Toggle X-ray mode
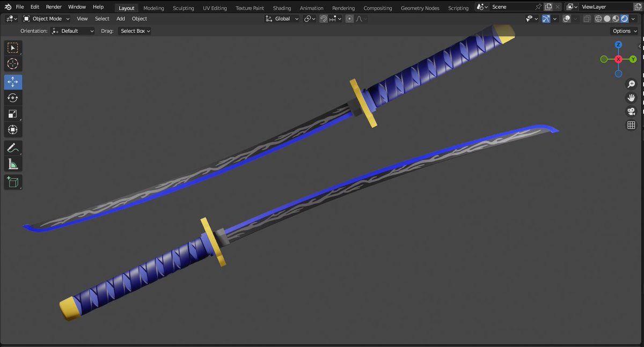Screen dimensions: 644x347 coord(587,19)
